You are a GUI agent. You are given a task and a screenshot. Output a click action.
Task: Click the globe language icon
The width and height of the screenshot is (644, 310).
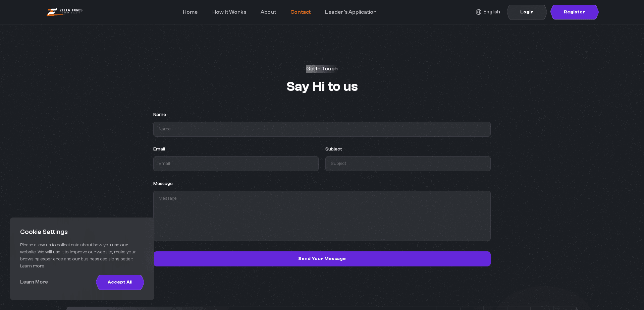click(x=478, y=12)
